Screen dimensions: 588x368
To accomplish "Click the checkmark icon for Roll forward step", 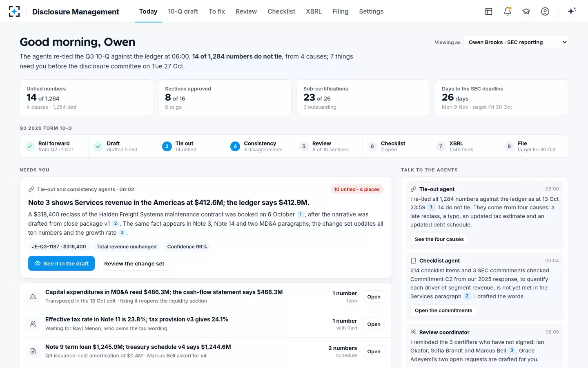I will click(x=30, y=146).
